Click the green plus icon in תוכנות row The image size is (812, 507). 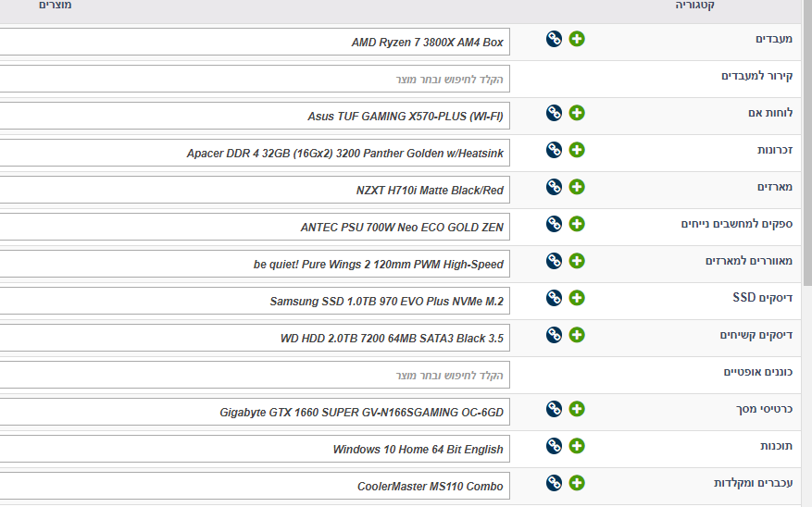(577, 446)
